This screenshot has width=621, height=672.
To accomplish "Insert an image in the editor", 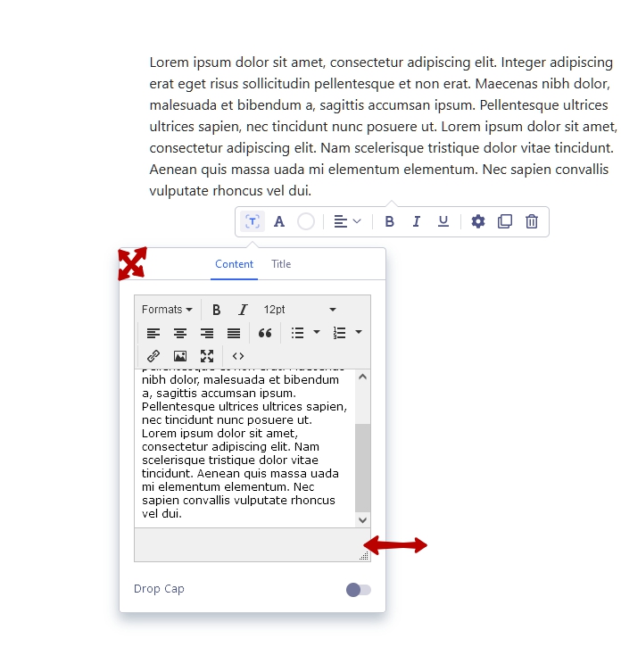I will tap(180, 356).
